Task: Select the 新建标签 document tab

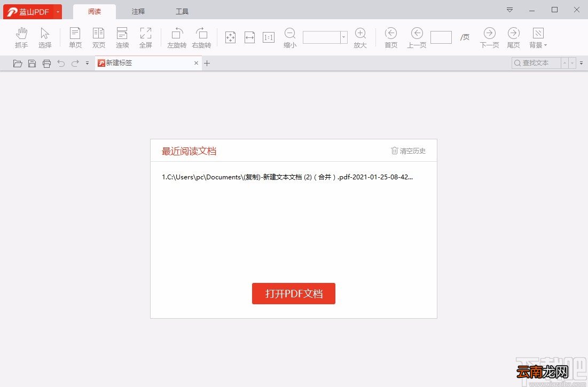Action: [148, 63]
